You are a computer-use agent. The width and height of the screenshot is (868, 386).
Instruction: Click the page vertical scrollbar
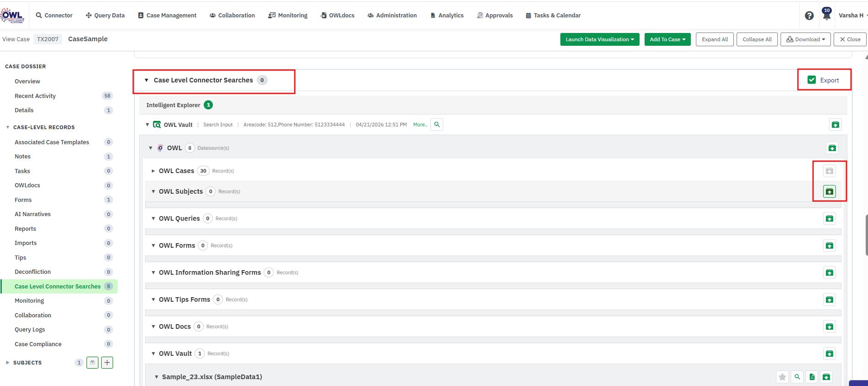(866, 235)
